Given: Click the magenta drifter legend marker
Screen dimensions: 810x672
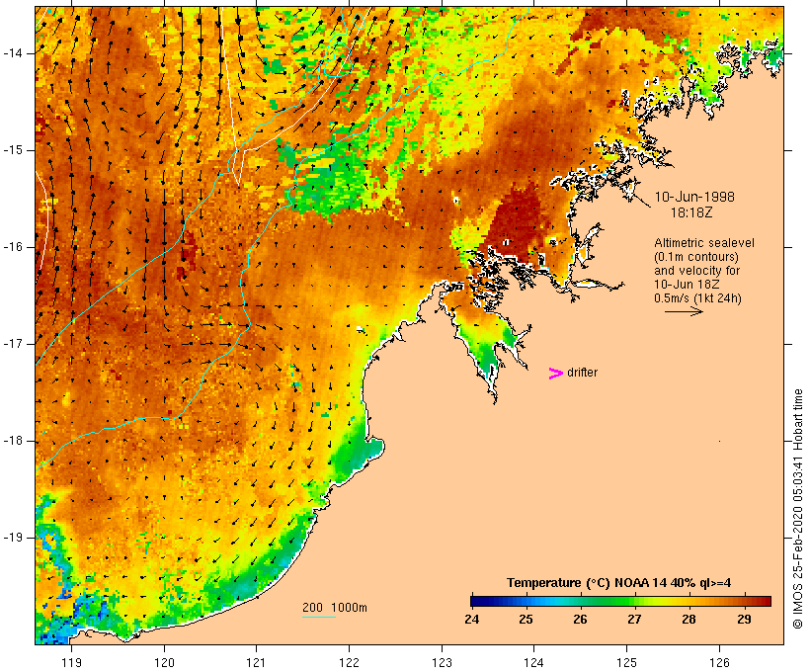Looking at the screenshot, I should (x=556, y=374).
